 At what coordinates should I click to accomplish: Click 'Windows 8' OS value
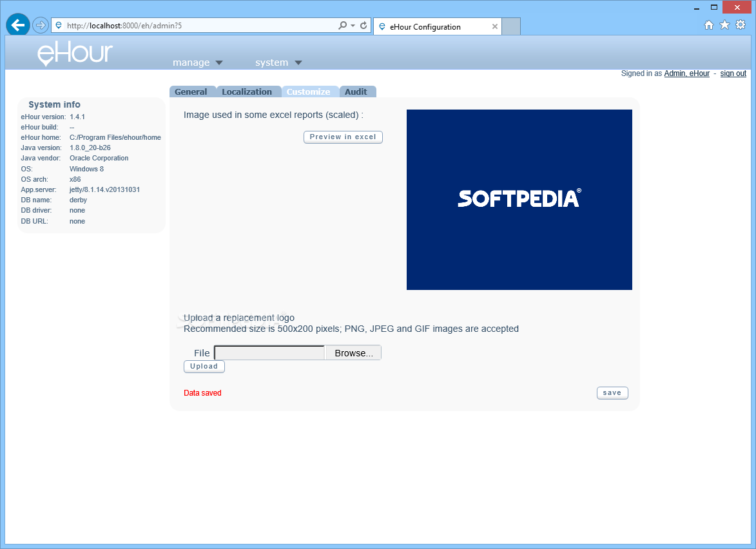(x=86, y=169)
